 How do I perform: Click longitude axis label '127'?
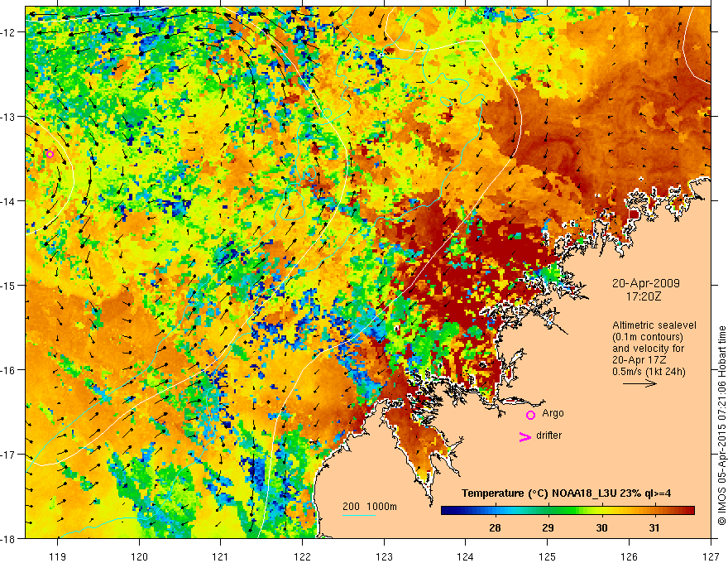[x=711, y=556]
